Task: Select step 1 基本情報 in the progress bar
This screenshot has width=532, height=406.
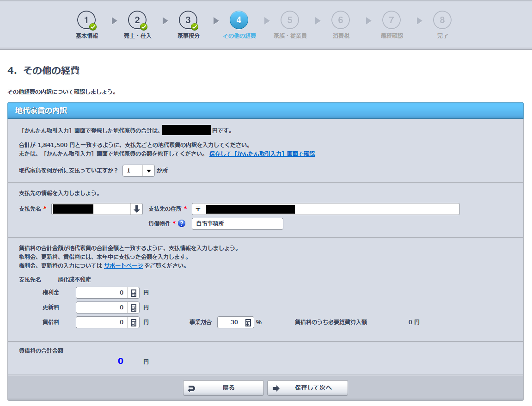Action: pyautogui.click(x=86, y=20)
